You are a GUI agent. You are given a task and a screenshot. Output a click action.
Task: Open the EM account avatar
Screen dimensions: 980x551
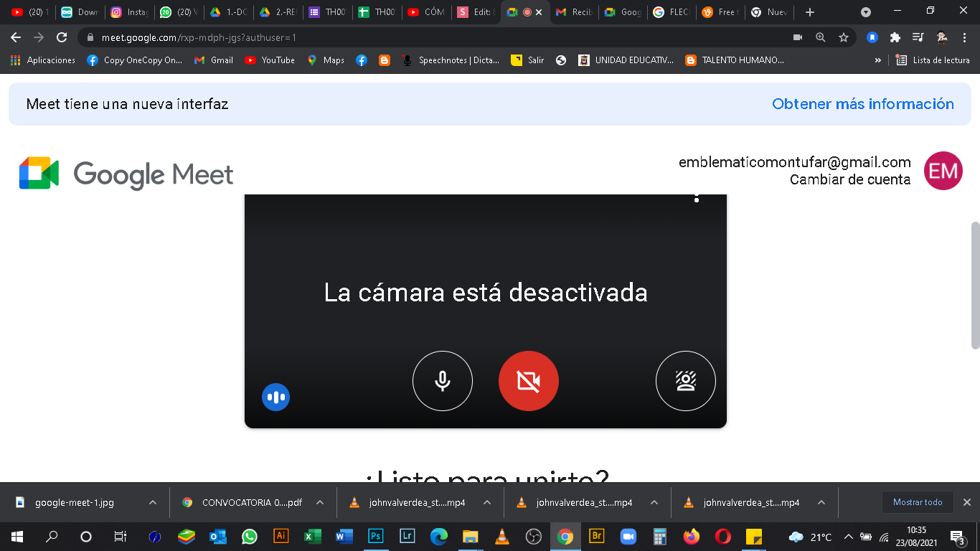[943, 171]
